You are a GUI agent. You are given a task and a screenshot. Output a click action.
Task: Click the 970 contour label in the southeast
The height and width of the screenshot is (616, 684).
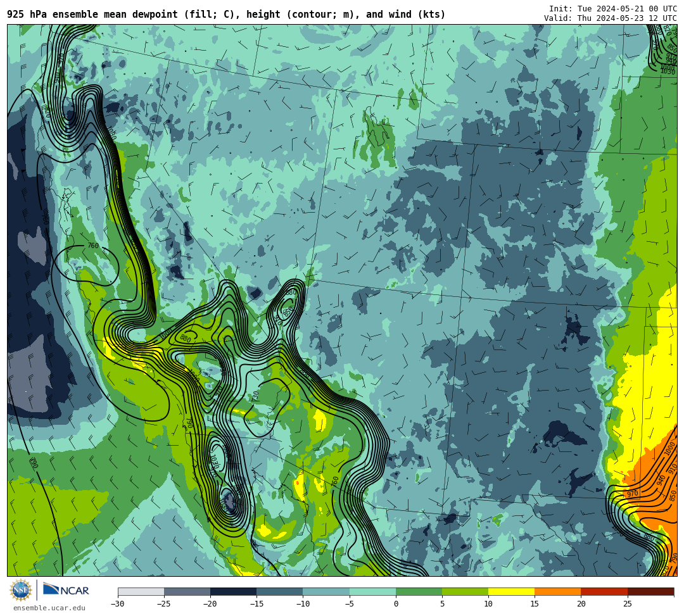[x=632, y=494]
